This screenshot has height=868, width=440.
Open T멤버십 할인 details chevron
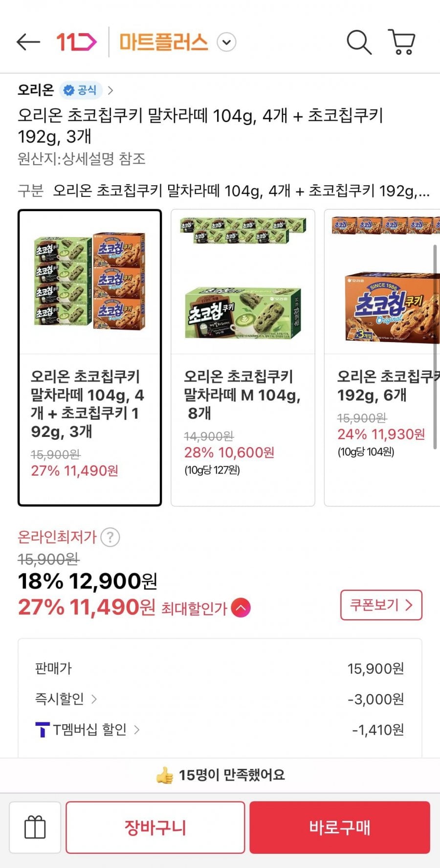[137, 730]
